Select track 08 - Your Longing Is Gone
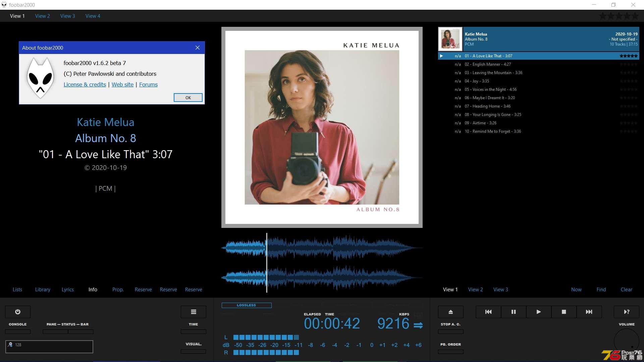The image size is (644, 362). tap(539, 115)
